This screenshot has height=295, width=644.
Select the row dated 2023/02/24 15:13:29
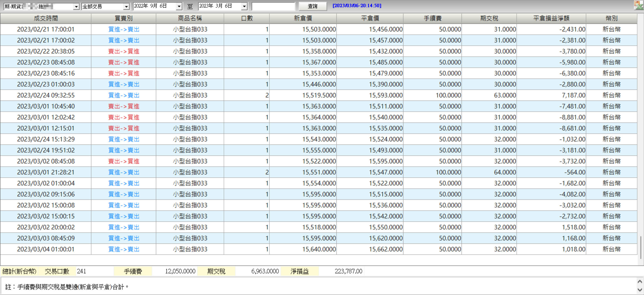(318, 139)
